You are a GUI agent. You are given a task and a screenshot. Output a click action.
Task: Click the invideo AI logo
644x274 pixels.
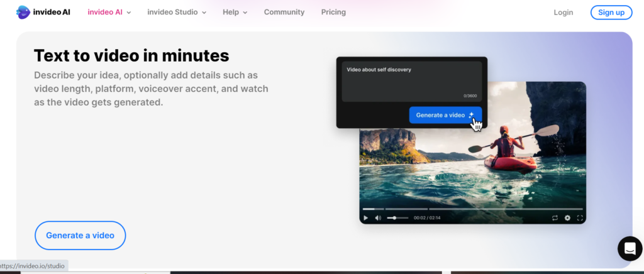(43, 13)
